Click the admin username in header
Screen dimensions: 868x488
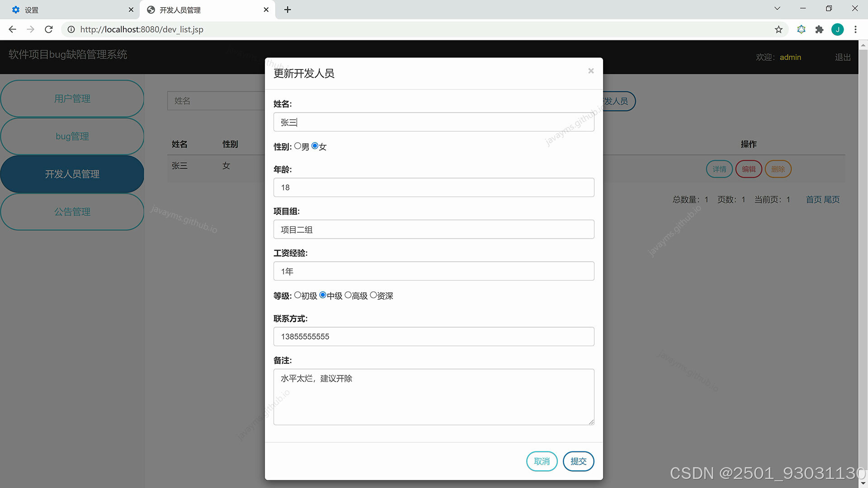coord(790,57)
